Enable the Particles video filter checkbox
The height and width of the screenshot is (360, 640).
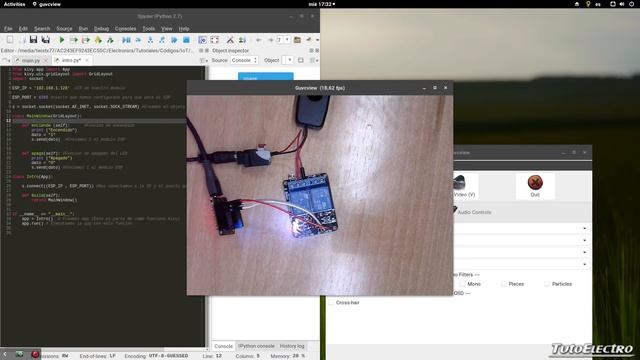pyautogui.click(x=547, y=284)
